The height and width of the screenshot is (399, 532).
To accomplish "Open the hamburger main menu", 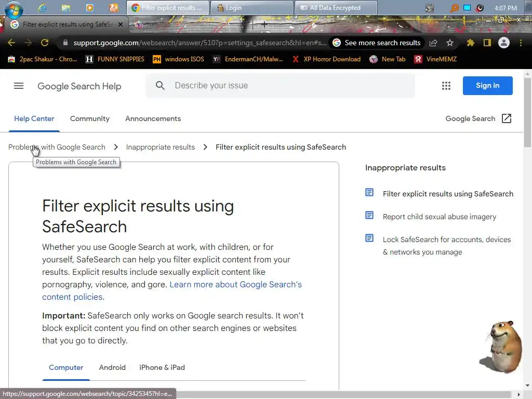I will 19,86.
